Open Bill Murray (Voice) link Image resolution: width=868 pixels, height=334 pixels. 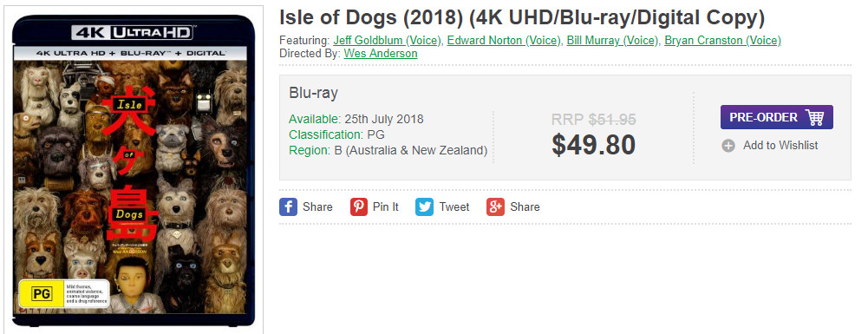(612, 41)
